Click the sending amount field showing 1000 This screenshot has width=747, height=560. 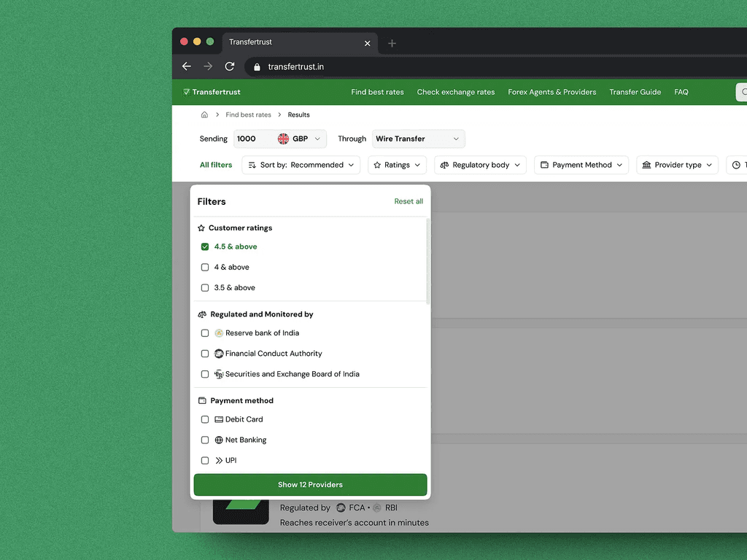[x=255, y=139]
